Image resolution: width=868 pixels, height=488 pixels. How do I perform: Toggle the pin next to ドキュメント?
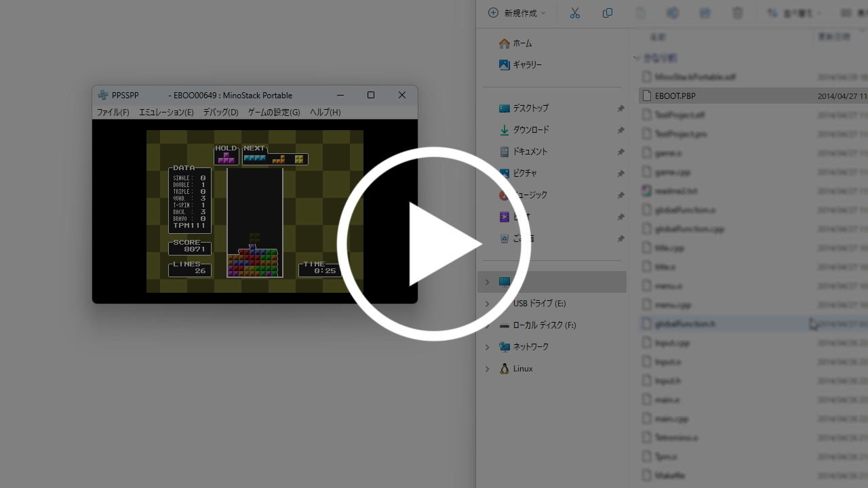(620, 152)
